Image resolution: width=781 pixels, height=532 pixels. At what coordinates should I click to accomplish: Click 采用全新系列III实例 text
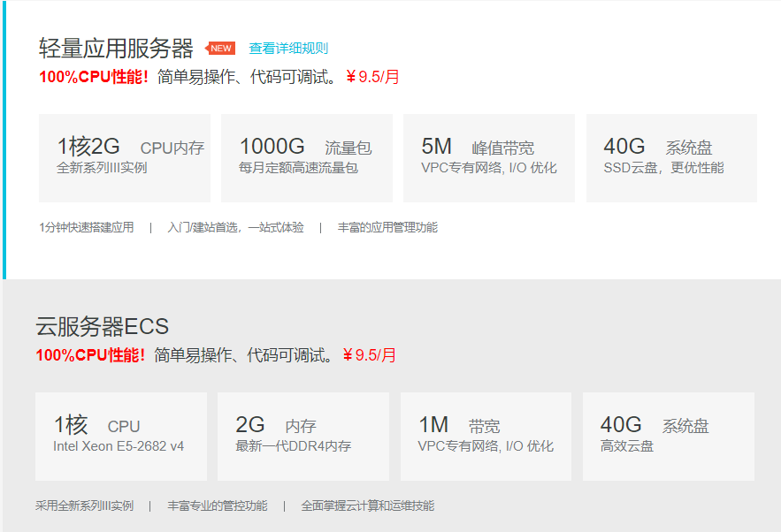tap(84, 506)
